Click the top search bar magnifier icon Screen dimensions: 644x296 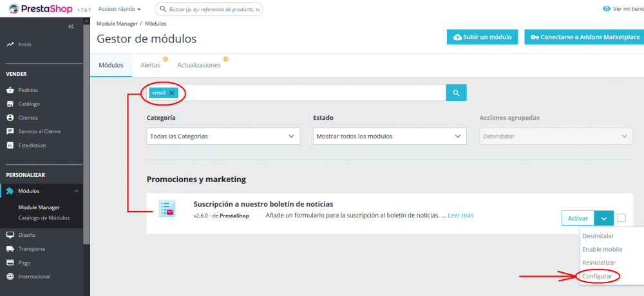(x=163, y=9)
